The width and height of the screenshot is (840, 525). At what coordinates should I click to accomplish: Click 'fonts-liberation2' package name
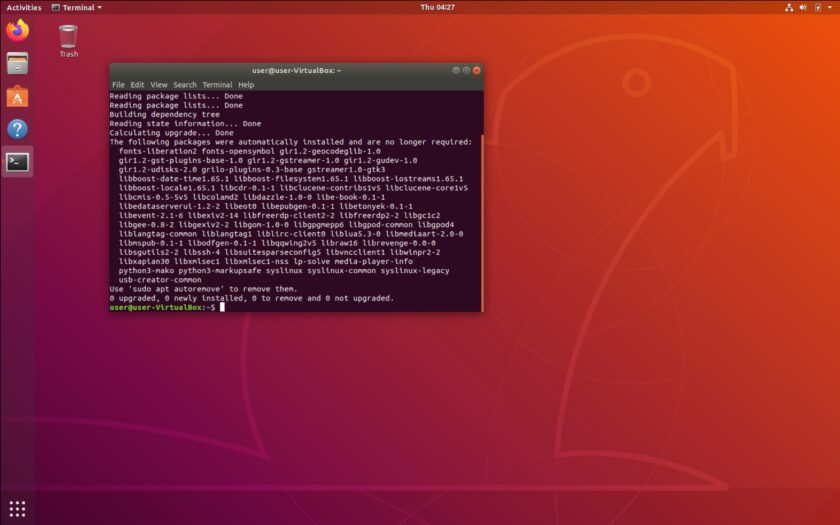pos(158,152)
